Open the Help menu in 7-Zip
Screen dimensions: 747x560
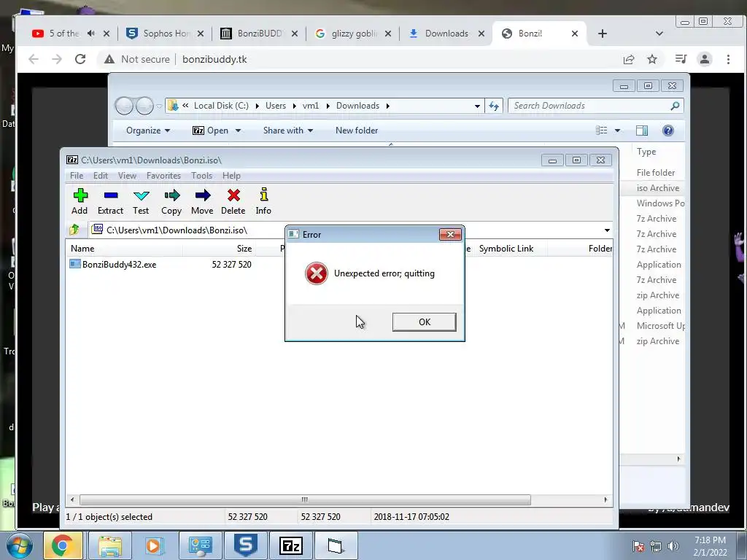coord(231,176)
